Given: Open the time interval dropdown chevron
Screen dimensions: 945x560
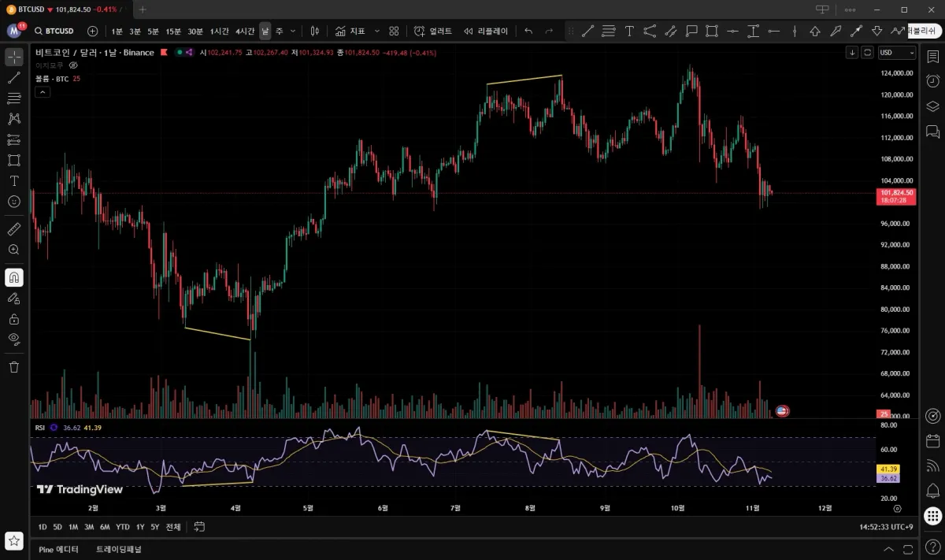Looking at the screenshot, I should tap(293, 32).
